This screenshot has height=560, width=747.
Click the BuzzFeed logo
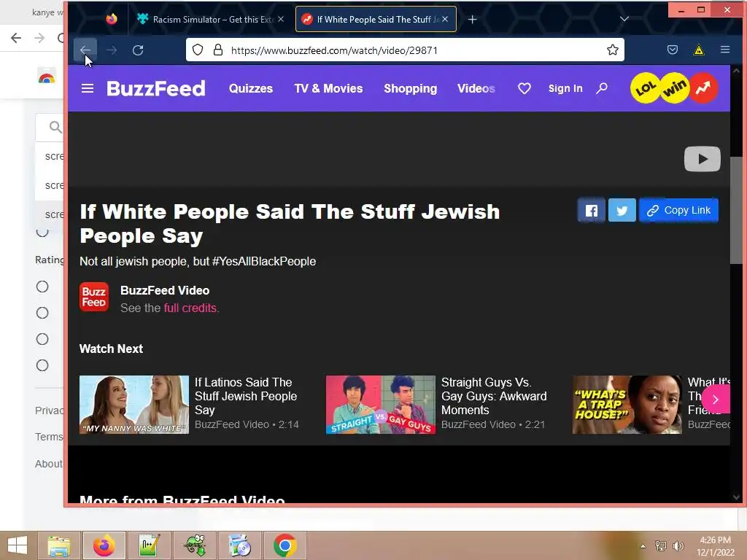pos(156,88)
